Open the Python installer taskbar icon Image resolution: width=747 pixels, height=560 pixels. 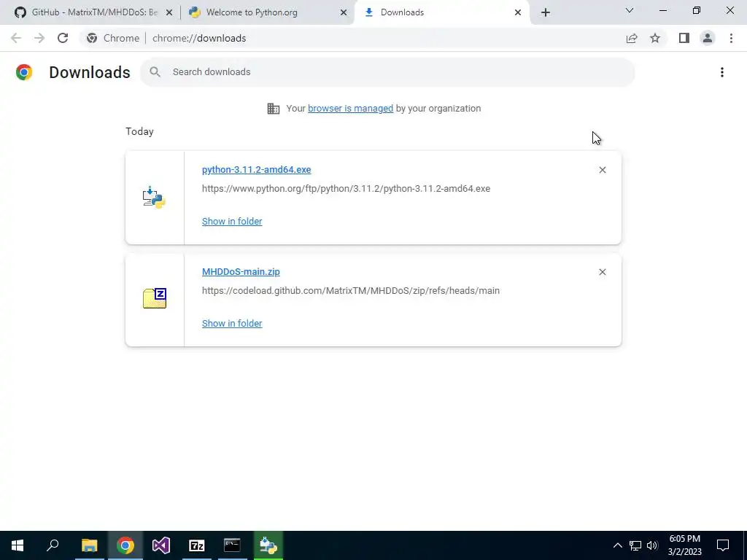click(268, 545)
